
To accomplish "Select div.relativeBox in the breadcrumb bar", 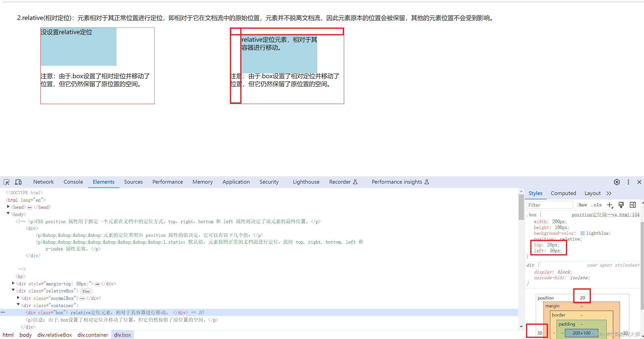I will click(x=55, y=335).
